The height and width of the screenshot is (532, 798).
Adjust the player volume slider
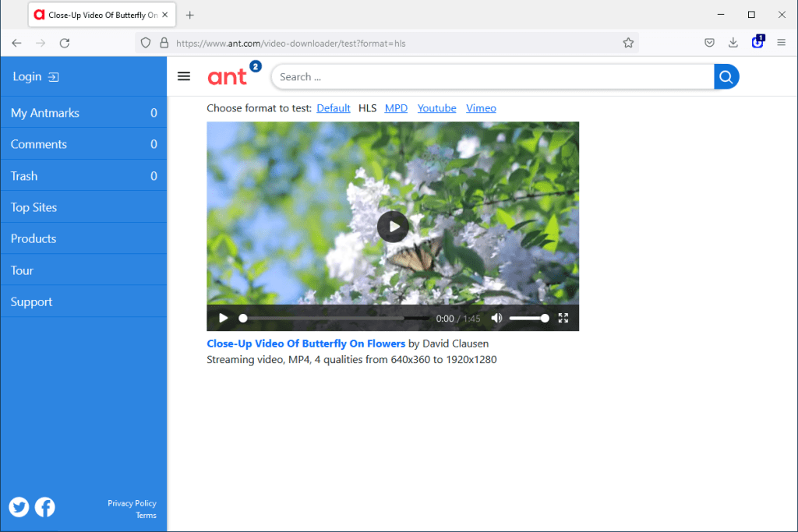point(529,318)
